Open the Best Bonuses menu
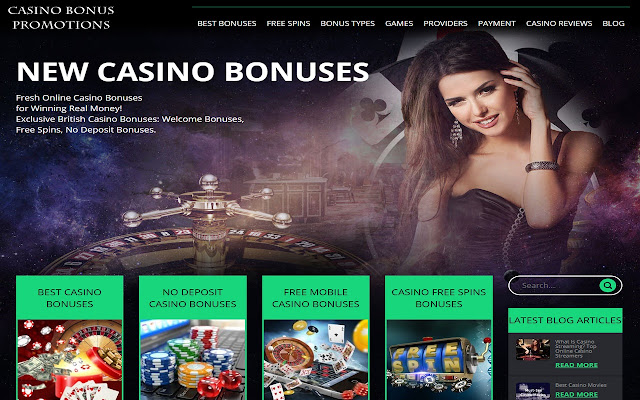Screen dimensions: 640x400 pyautogui.click(x=227, y=23)
